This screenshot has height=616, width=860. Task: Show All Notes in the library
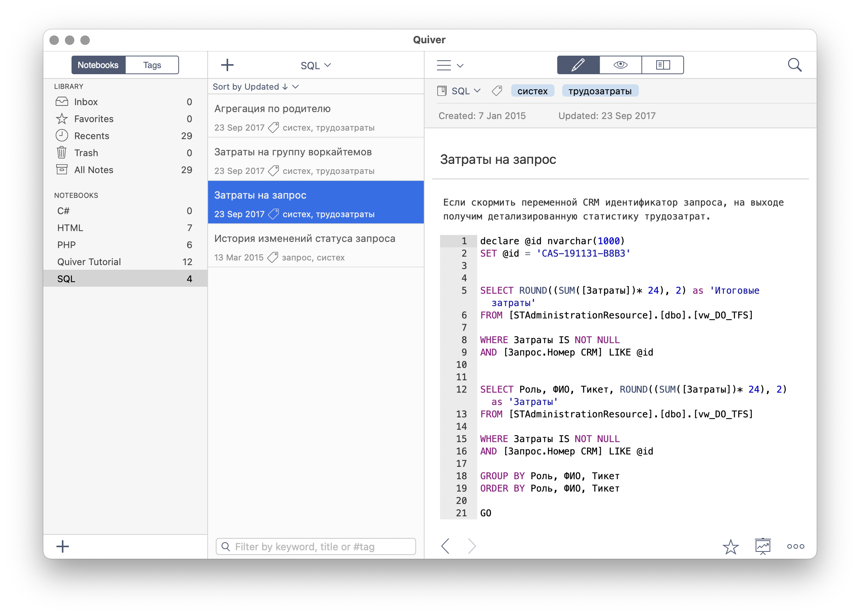click(x=125, y=170)
